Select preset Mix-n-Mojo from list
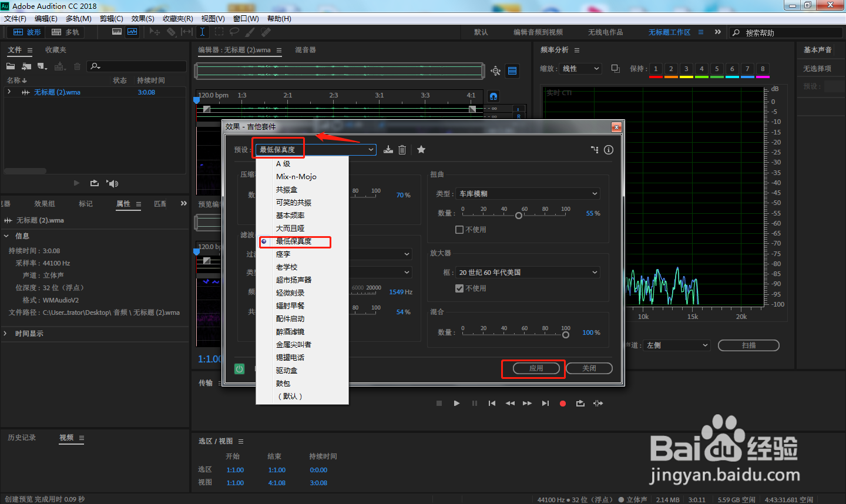The height and width of the screenshot is (504, 846). click(x=296, y=177)
